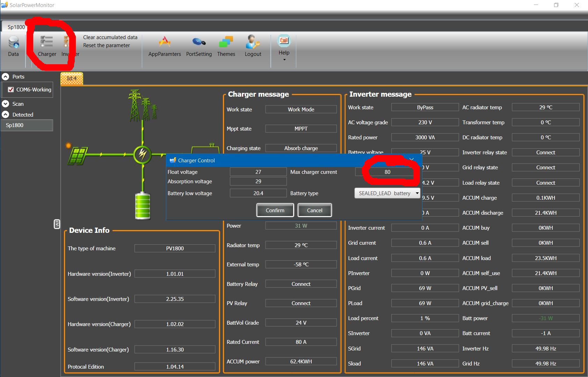The width and height of the screenshot is (588, 377).
Task: Open the PortSetting tool
Action: [199, 46]
